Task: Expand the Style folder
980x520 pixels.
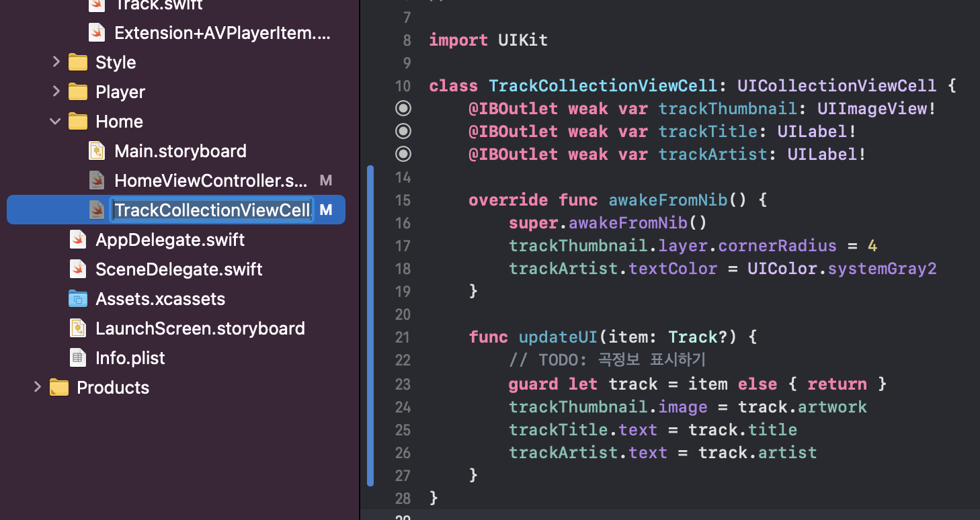Action: click(x=56, y=62)
